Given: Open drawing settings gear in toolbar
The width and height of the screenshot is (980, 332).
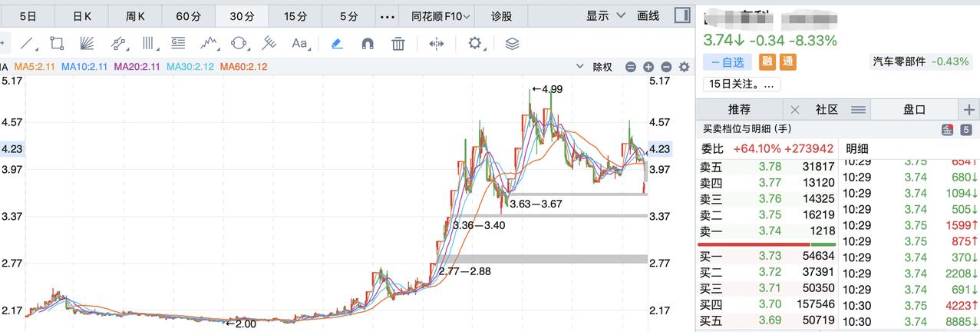Looking at the screenshot, I should [475, 43].
